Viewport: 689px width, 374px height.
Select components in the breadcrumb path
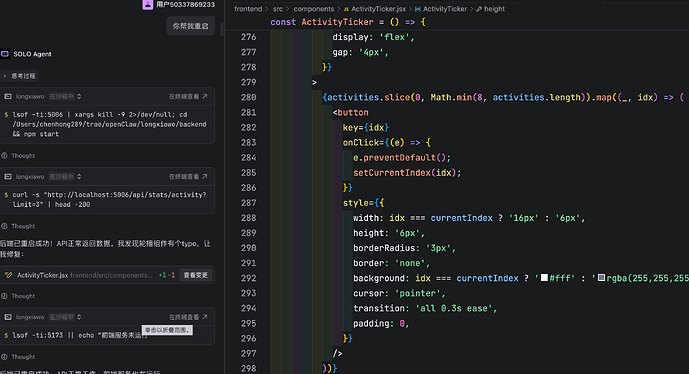pyautogui.click(x=314, y=9)
